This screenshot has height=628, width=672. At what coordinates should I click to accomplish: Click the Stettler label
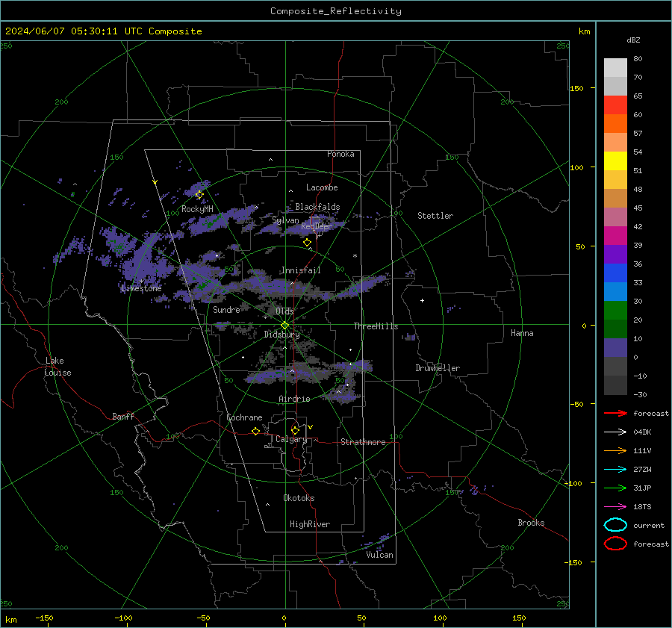coord(435,216)
